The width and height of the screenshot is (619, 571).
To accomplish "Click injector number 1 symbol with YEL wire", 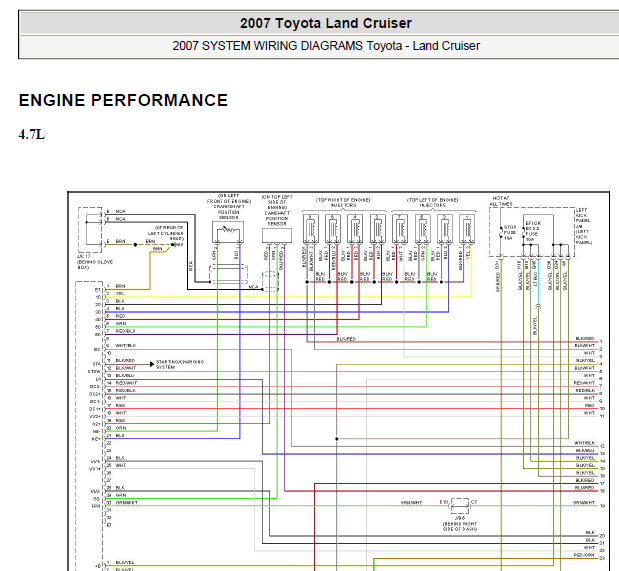I will click(x=467, y=229).
